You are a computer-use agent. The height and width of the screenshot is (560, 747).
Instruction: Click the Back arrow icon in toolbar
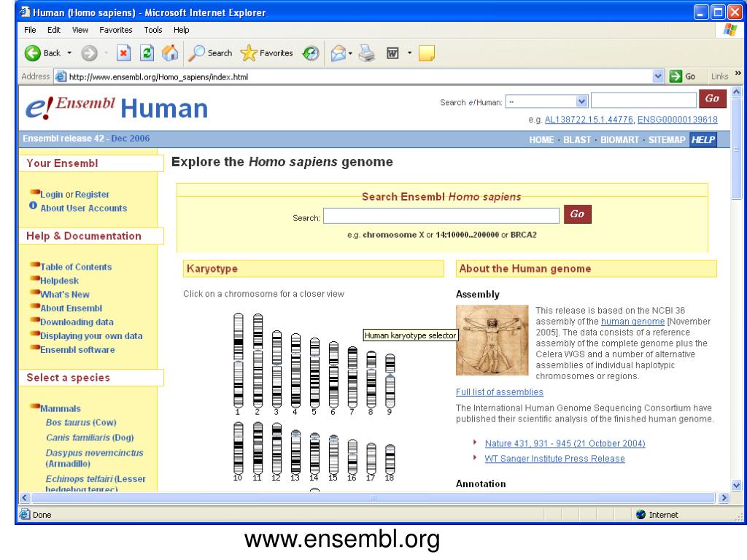[x=32, y=52]
